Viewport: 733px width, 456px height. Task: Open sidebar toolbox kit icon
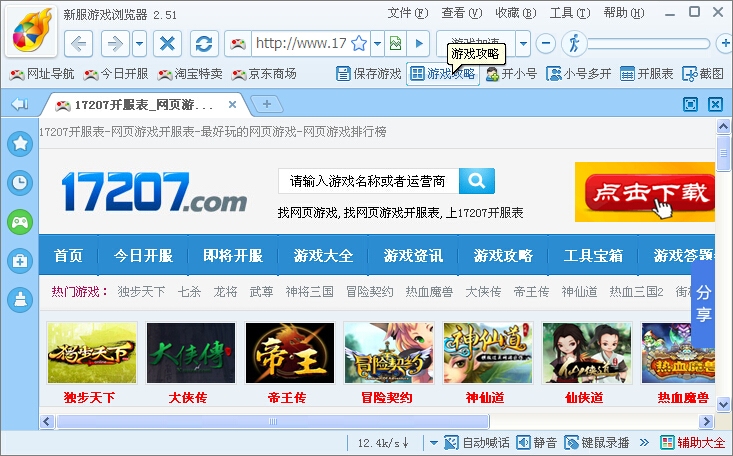(x=20, y=261)
